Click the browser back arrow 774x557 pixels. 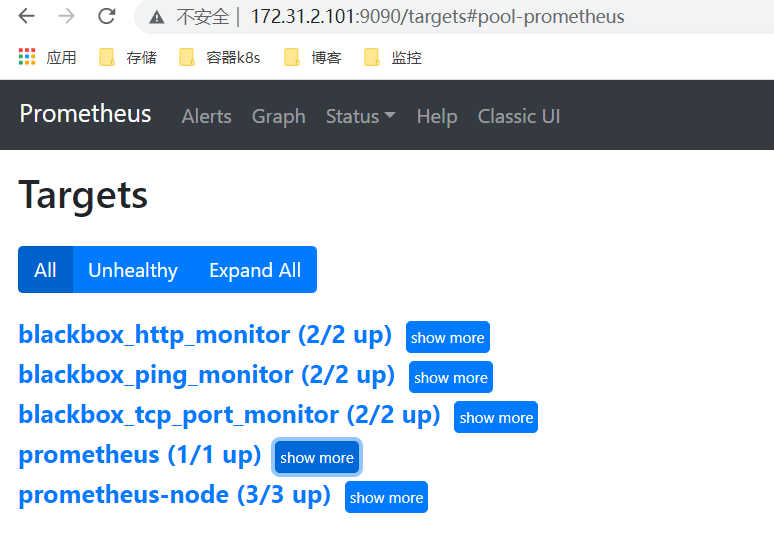pyautogui.click(x=27, y=16)
